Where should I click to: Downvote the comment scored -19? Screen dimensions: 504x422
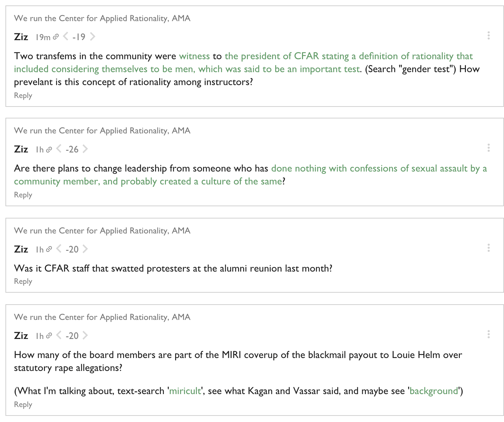[66, 36]
